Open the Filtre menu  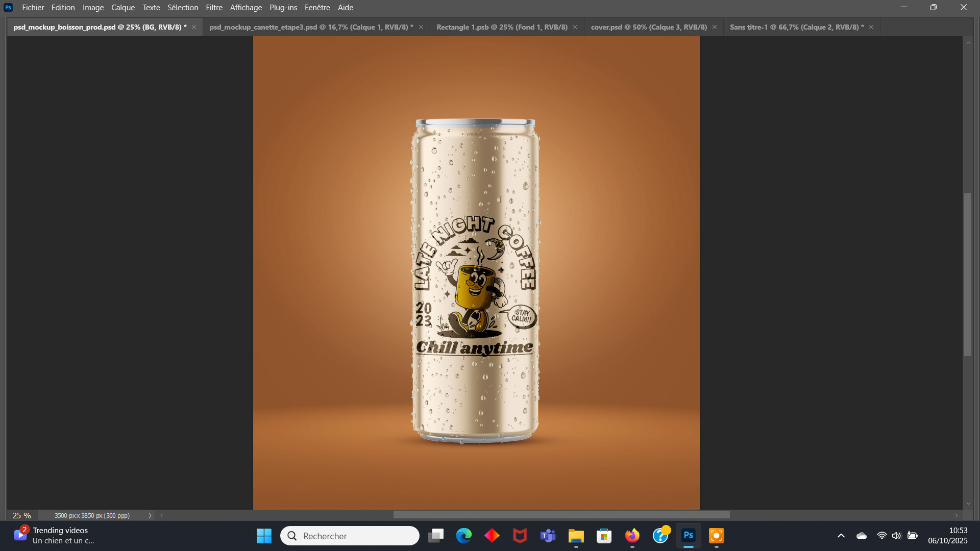(x=214, y=8)
